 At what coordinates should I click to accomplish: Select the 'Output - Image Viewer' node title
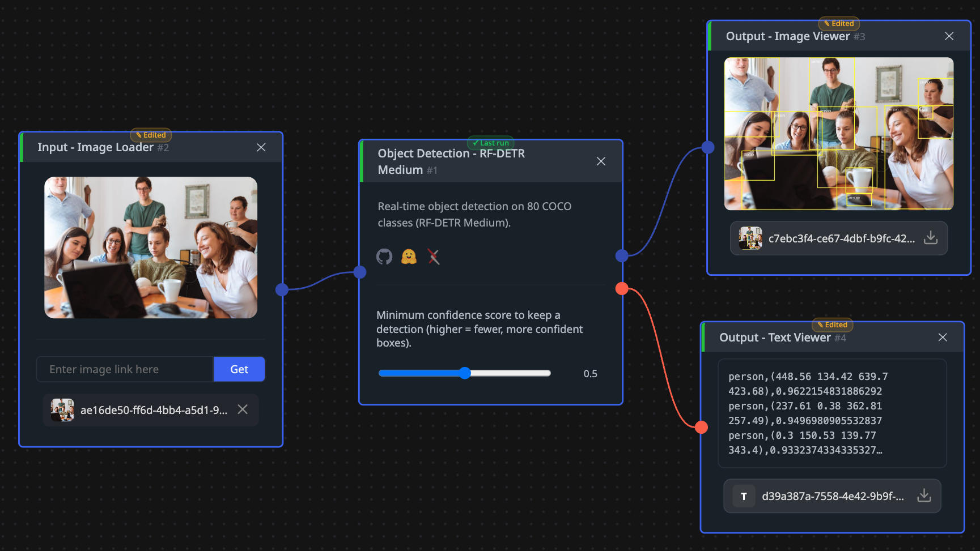[x=788, y=36]
